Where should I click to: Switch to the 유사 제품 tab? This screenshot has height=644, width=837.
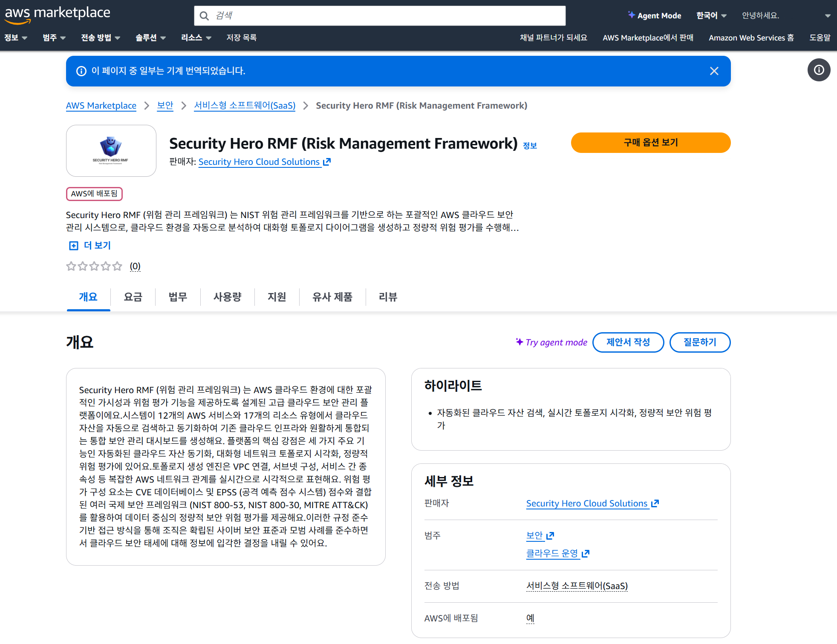click(x=332, y=297)
